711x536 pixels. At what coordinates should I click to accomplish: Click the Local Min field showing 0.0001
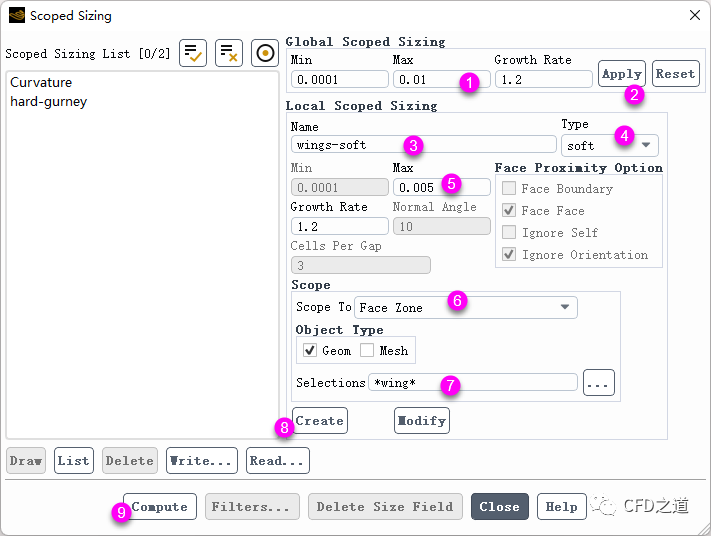coord(340,187)
